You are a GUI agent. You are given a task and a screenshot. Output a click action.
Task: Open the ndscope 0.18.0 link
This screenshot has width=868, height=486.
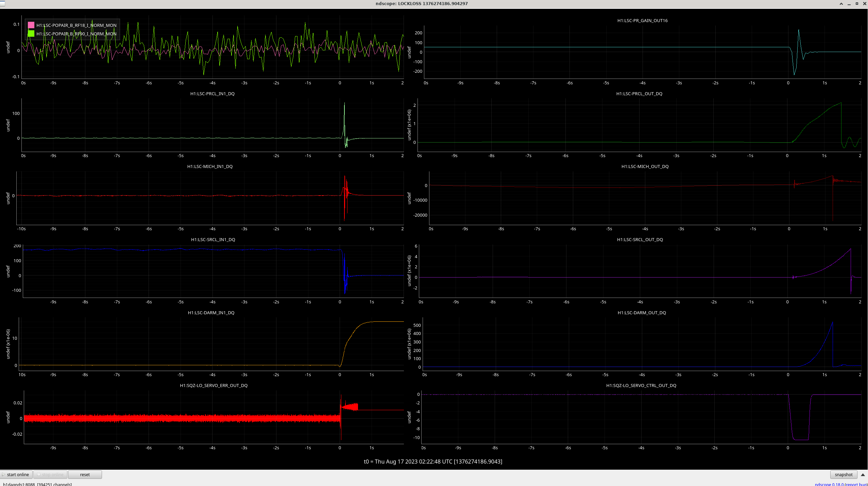829,484
